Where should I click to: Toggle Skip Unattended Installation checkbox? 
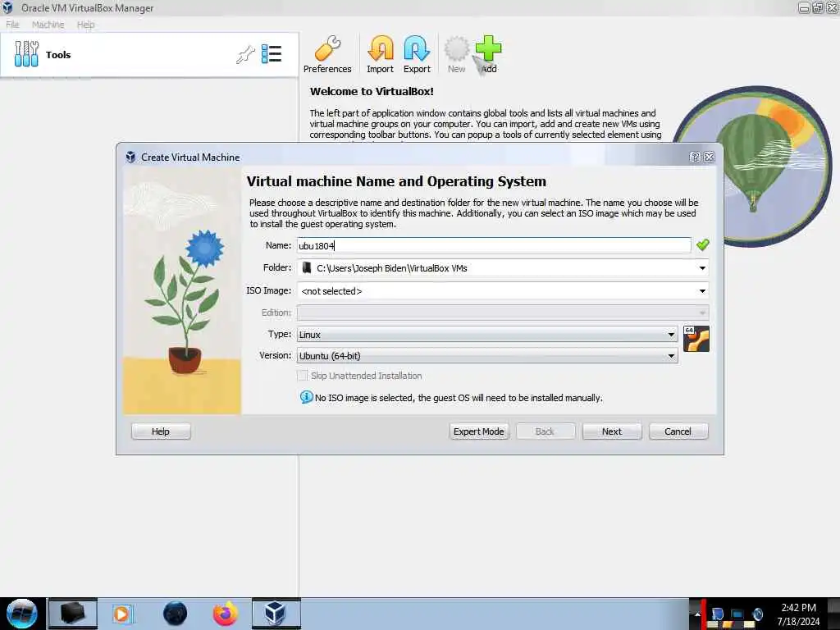click(x=303, y=376)
